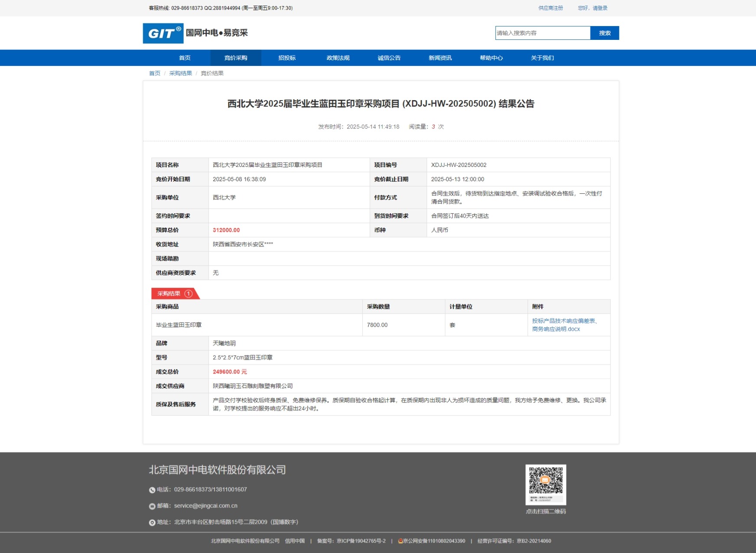This screenshot has width=756, height=553.
Task: Click the phone icon in footer
Action: pyautogui.click(x=152, y=490)
